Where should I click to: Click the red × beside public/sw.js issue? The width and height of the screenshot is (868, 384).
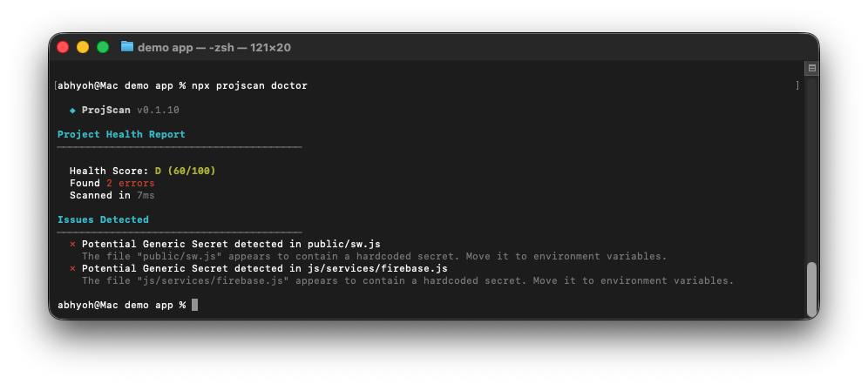(72, 244)
